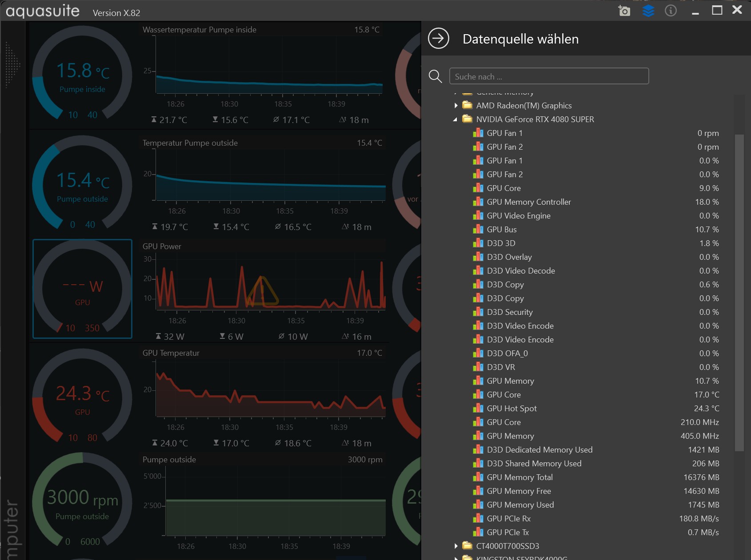Click the warning triangle on GPU Power chart

pyautogui.click(x=262, y=292)
